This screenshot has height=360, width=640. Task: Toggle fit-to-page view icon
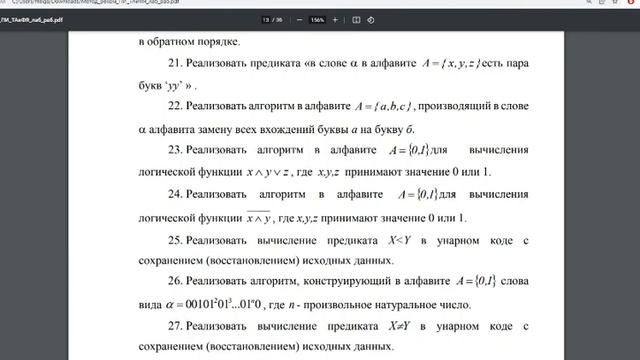[356, 20]
